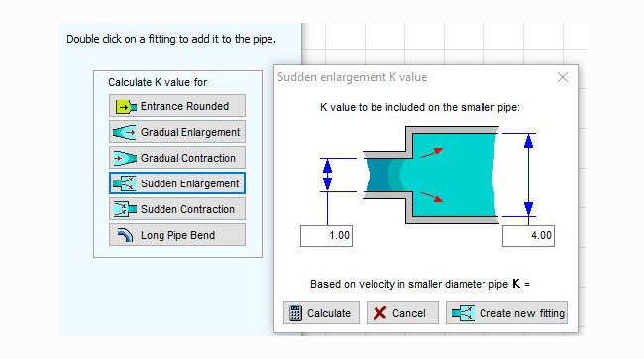Screen dimensions: 644x359
Task: Open Long Pipe Bend K calculation
Action: 177,235
